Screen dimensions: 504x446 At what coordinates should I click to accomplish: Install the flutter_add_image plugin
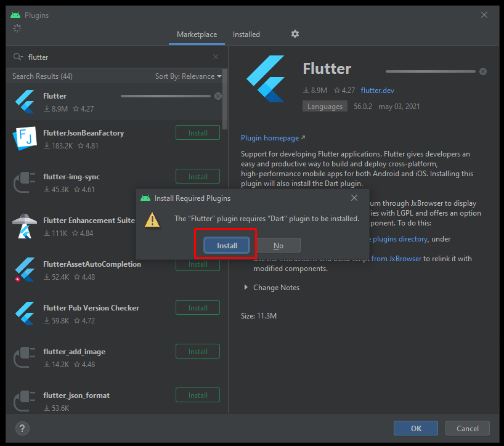[198, 351]
